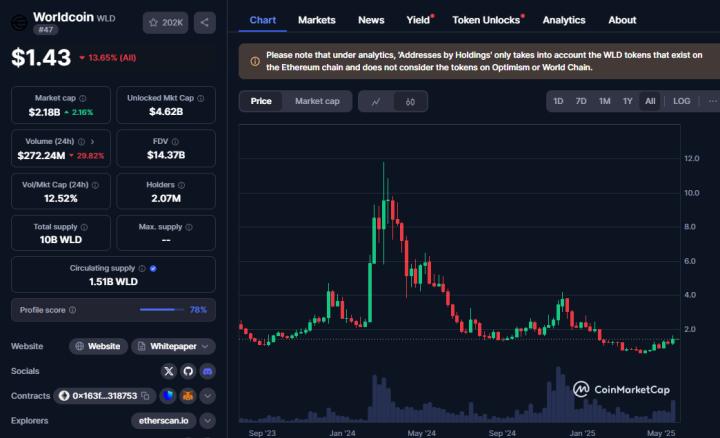Toggle chart to Market cap view
This screenshot has height=438, width=720.
click(x=317, y=101)
